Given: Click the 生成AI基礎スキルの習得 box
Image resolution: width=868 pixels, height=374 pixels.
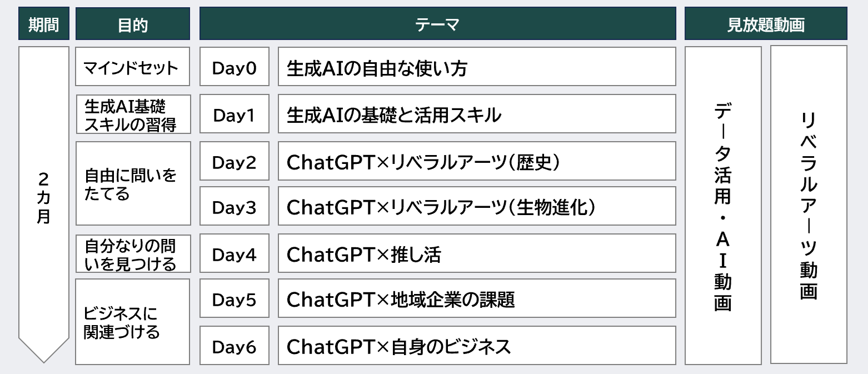Looking at the screenshot, I should pyautogui.click(x=132, y=114).
